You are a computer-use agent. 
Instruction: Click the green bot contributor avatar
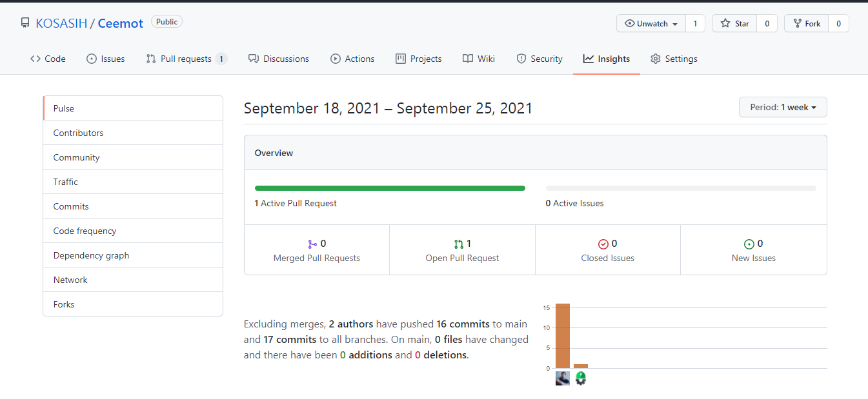click(x=581, y=378)
